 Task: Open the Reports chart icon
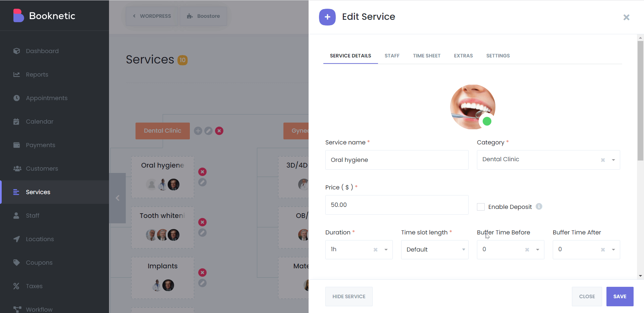pos(16,75)
